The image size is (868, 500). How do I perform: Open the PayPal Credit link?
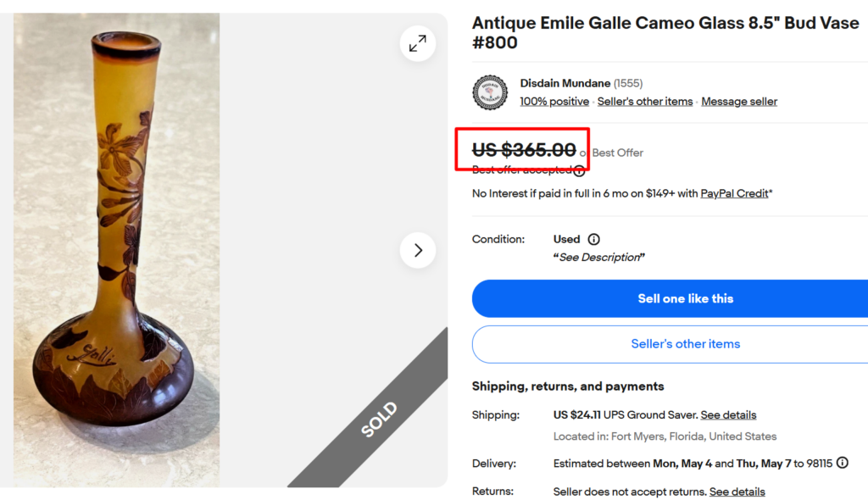click(734, 193)
